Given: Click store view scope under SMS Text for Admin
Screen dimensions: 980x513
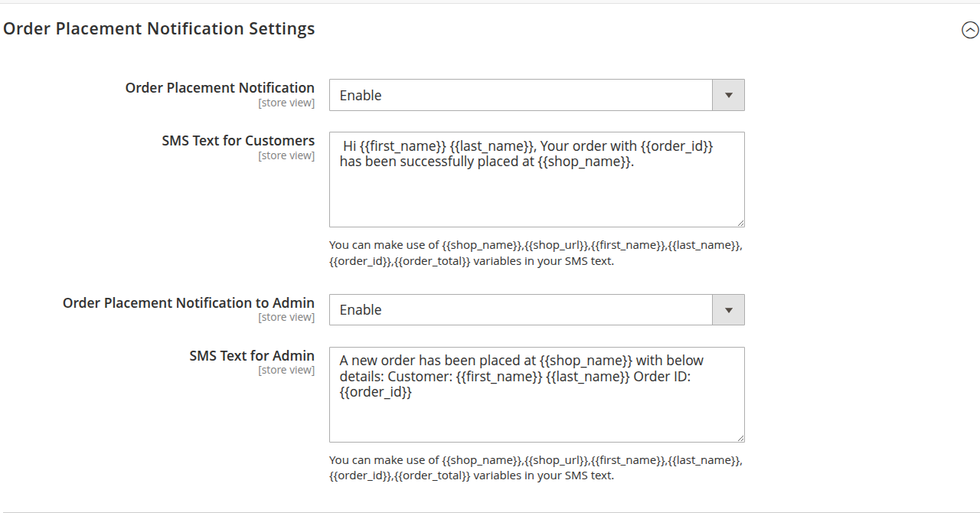Looking at the screenshot, I should [286, 371].
